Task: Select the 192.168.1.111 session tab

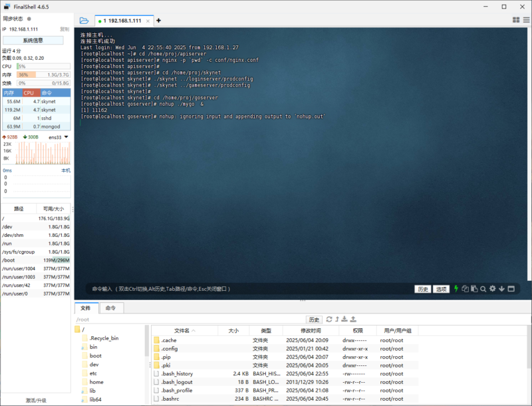Action: tap(123, 21)
